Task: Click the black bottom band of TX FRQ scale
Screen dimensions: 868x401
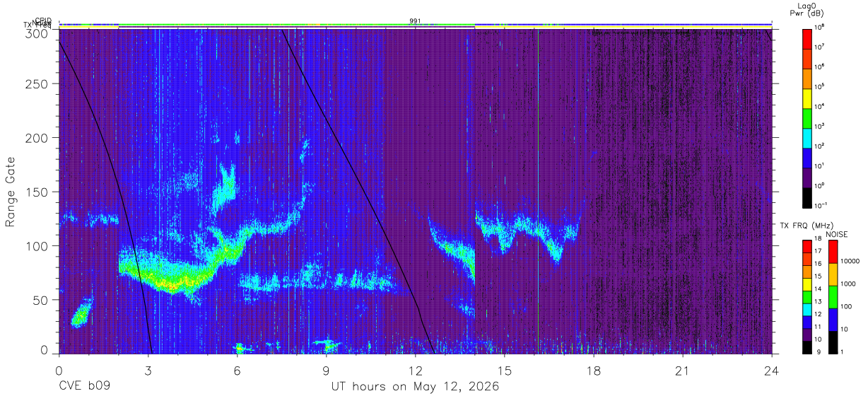Action: (807, 347)
